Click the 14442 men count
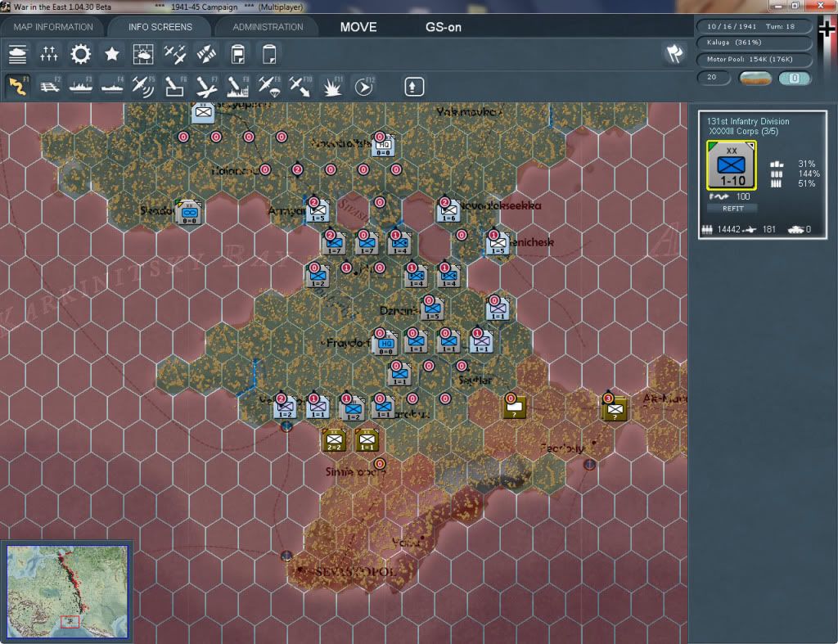Image resolution: width=838 pixels, height=644 pixels. [x=728, y=229]
